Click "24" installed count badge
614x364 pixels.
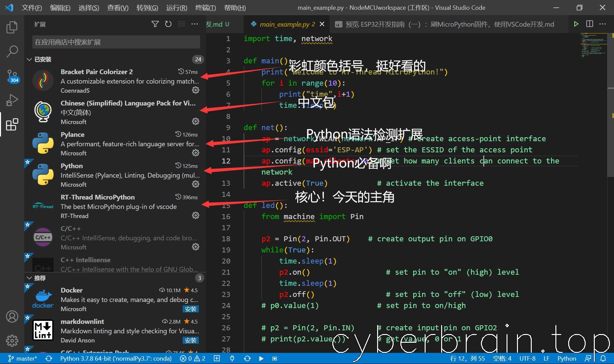pos(198,59)
